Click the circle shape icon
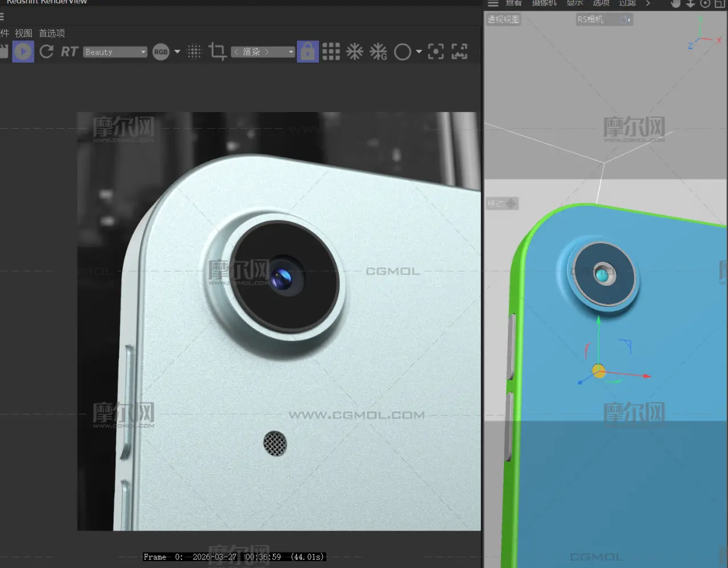 (x=402, y=52)
